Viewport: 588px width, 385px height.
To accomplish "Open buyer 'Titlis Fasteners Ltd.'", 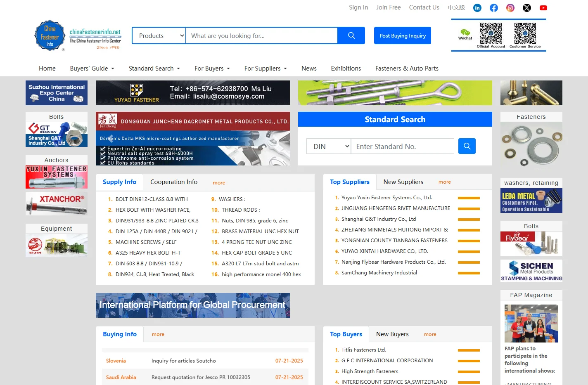I will point(364,350).
